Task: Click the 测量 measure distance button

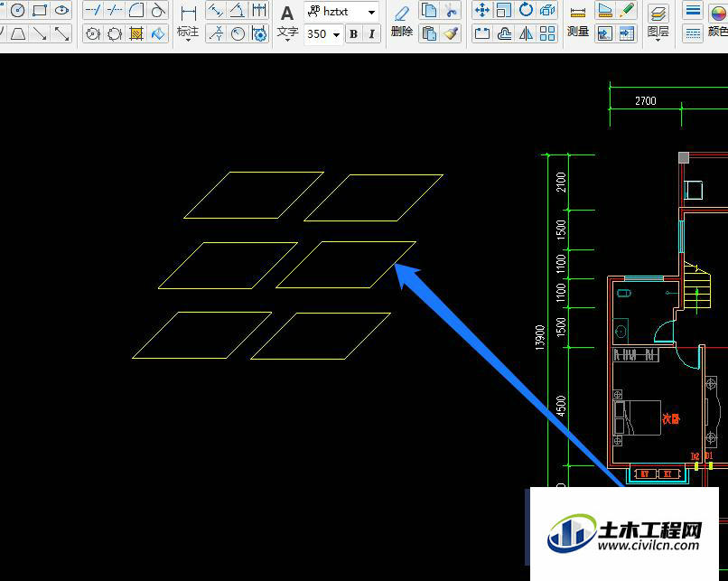Action: tap(578, 23)
